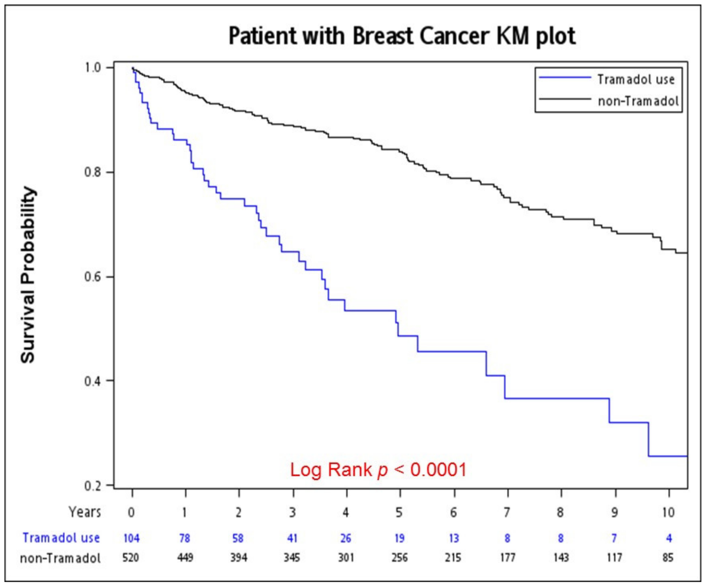This screenshot has width=706, height=588.
Task: Click the blue 'Tramadol use' risk table row label
Action: [x=61, y=538]
